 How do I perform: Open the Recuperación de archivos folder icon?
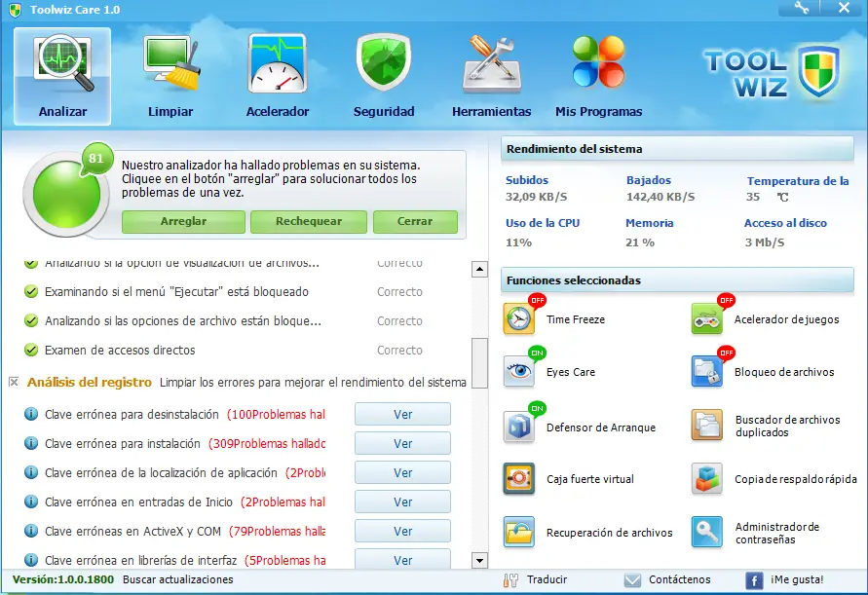coord(518,532)
